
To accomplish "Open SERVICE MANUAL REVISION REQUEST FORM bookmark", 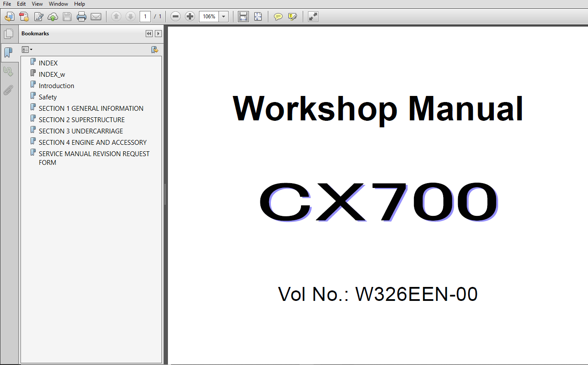I will 94,158.
